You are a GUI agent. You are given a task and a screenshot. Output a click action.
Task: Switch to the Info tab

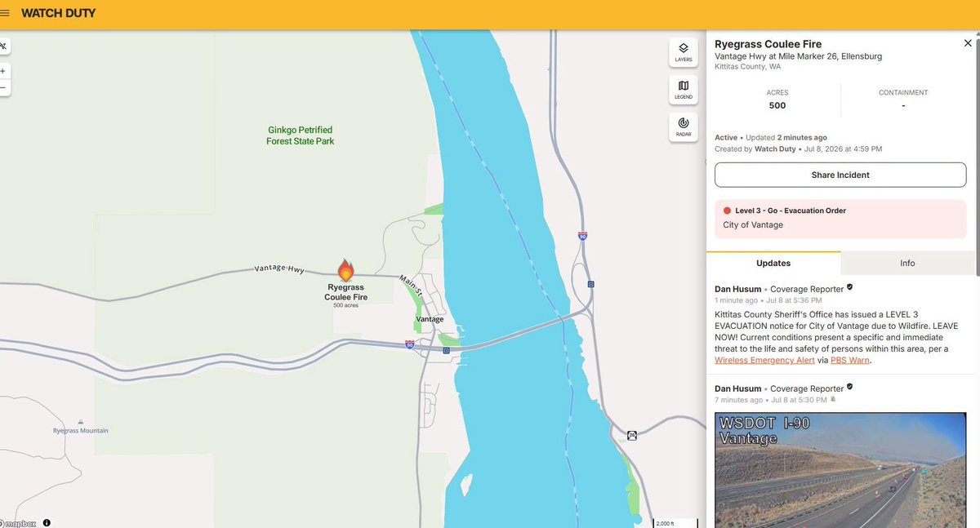pyautogui.click(x=907, y=263)
